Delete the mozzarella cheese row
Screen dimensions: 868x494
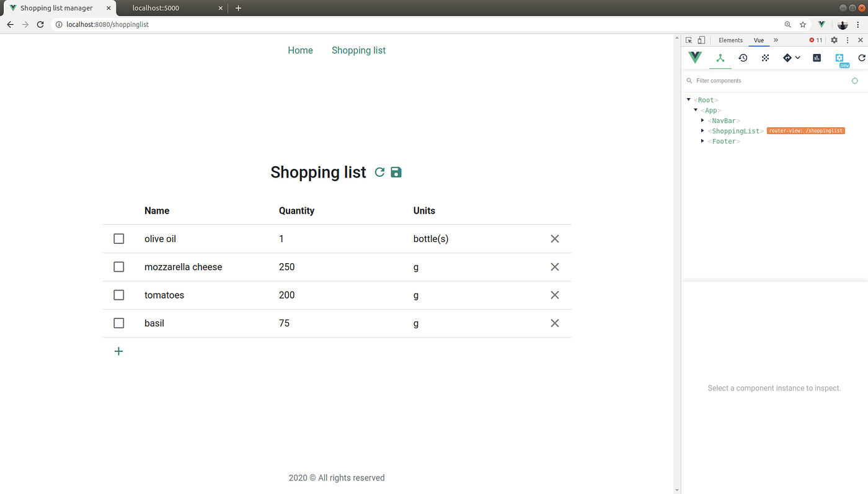(555, 267)
